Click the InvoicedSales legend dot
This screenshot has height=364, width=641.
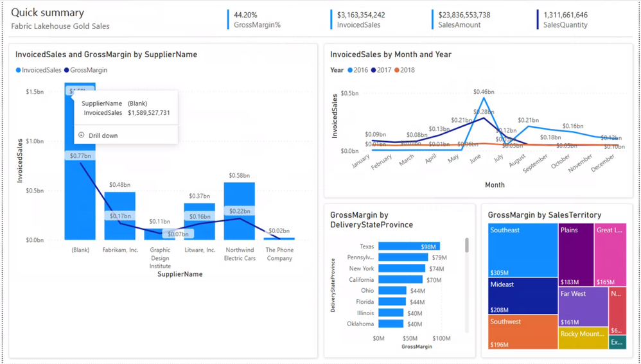pos(18,70)
